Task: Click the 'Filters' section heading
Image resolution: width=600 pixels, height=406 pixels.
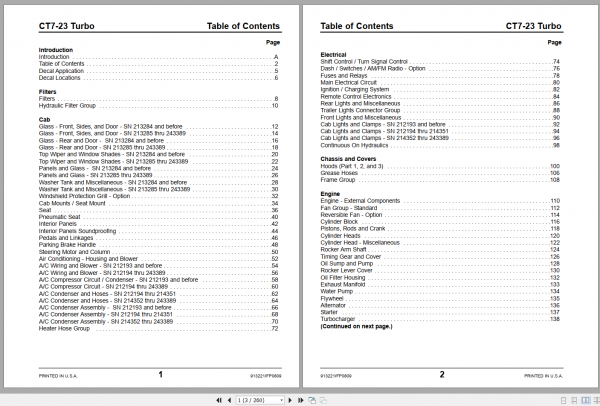Action: (47, 92)
